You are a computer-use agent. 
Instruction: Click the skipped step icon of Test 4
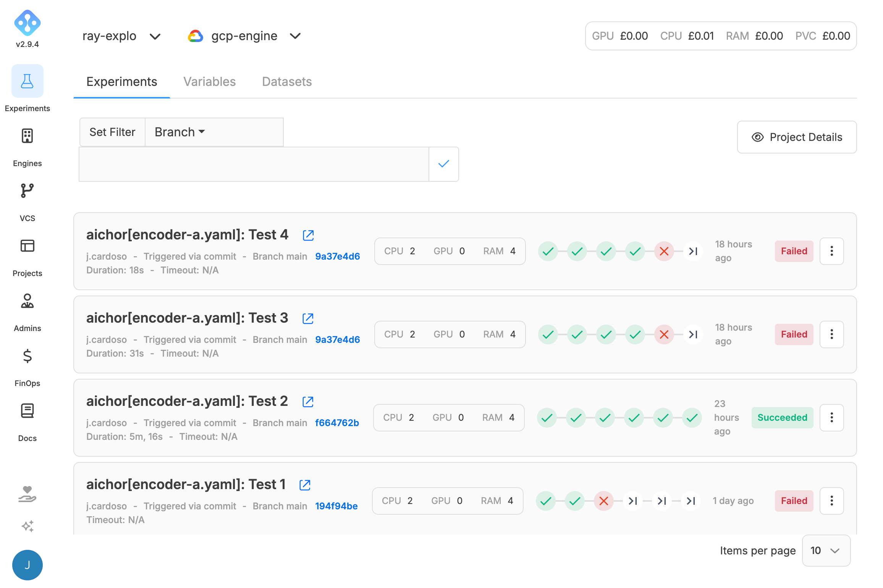click(x=693, y=251)
